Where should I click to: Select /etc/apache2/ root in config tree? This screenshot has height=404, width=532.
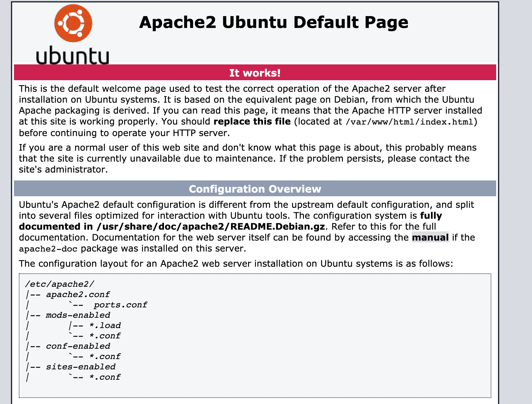pyautogui.click(x=60, y=284)
